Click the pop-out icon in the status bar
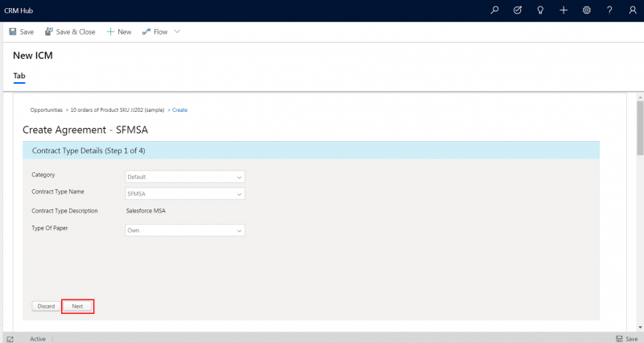Screen dimensions: 644x343 coord(10,339)
